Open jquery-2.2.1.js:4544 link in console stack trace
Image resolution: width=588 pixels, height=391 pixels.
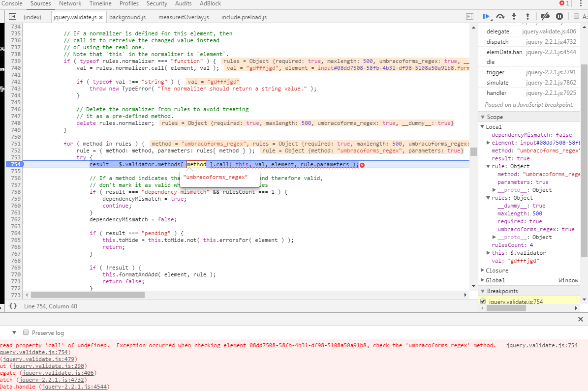point(74,387)
